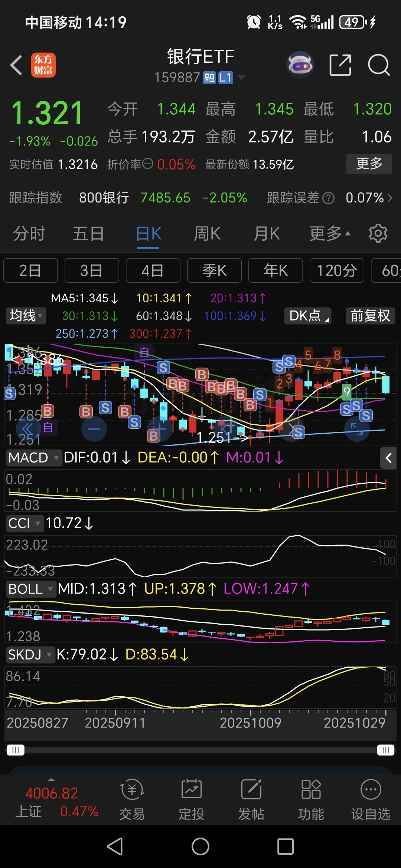Viewport: 401px width, 868px height.
Task: Open the robot assistant avatar icon
Action: coord(300,65)
